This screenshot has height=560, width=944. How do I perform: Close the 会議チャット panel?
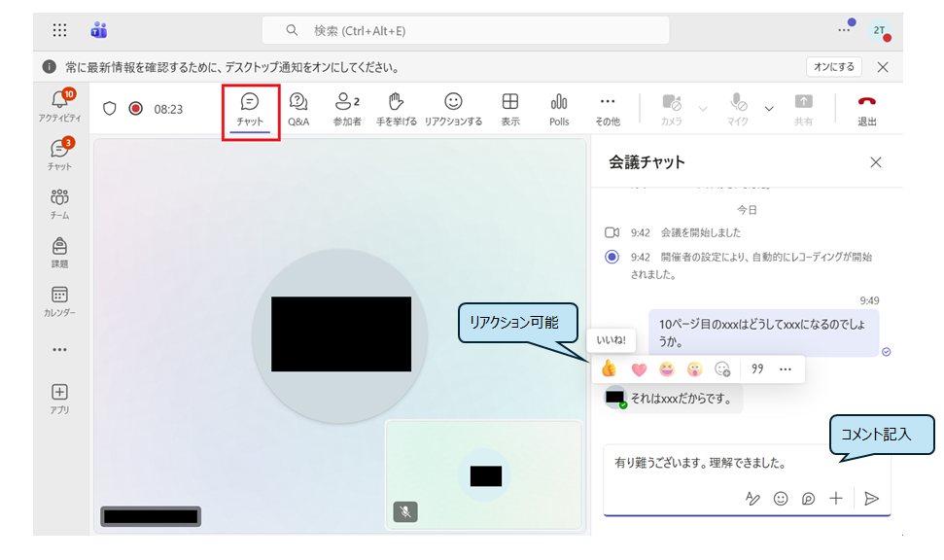(876, 162)
